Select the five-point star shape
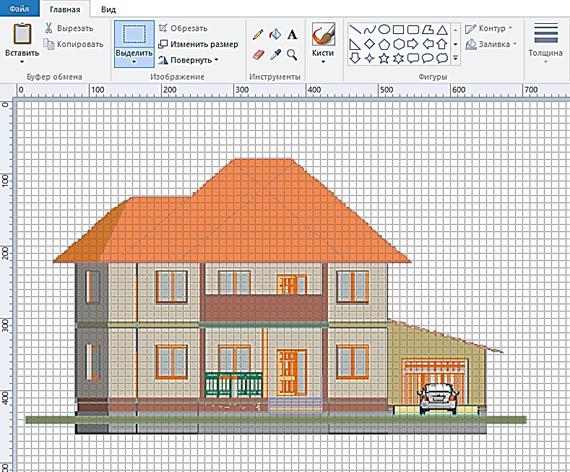570x472 pixels. tap(384, 58)
